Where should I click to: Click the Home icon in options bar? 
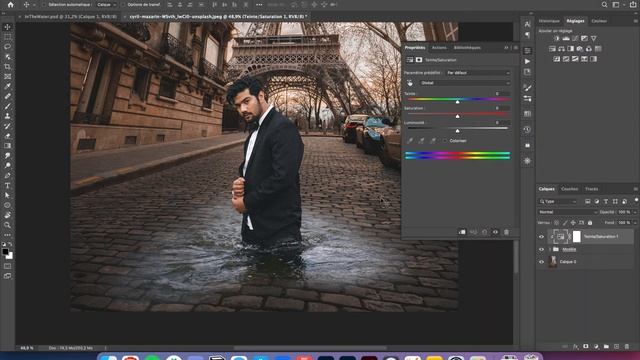[11, 4]
